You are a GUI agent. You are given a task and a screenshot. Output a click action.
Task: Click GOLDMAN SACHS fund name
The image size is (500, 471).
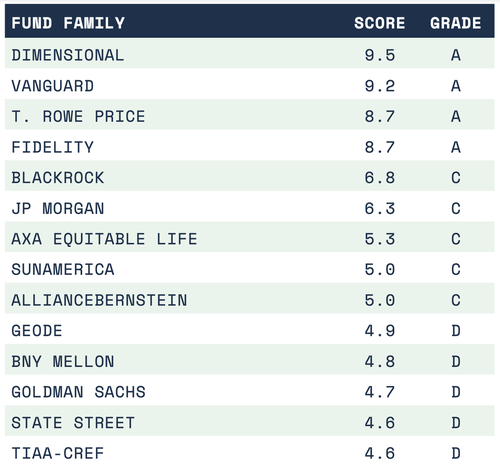(x=78, y=392)
